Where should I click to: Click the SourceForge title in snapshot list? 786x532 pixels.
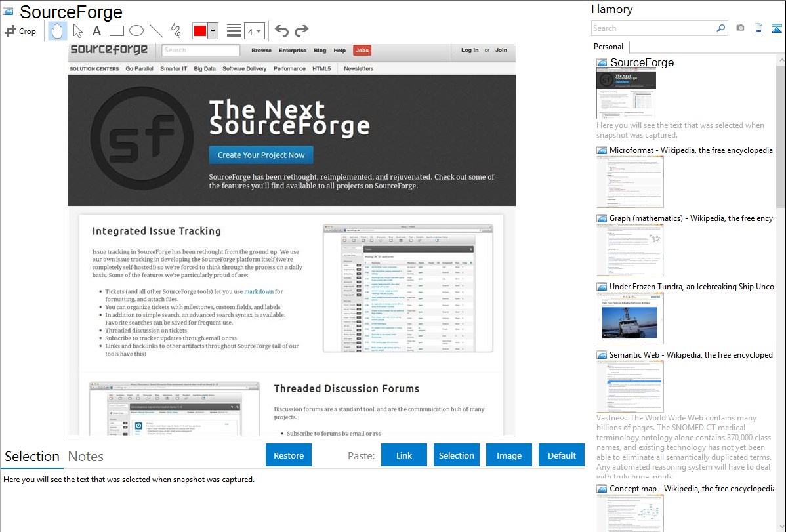(x=642, y=63)
